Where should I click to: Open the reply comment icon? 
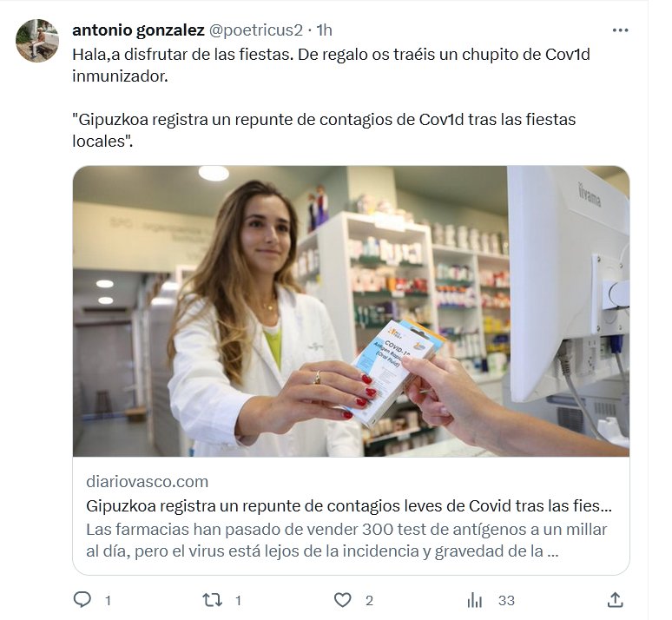click(82, 600)
